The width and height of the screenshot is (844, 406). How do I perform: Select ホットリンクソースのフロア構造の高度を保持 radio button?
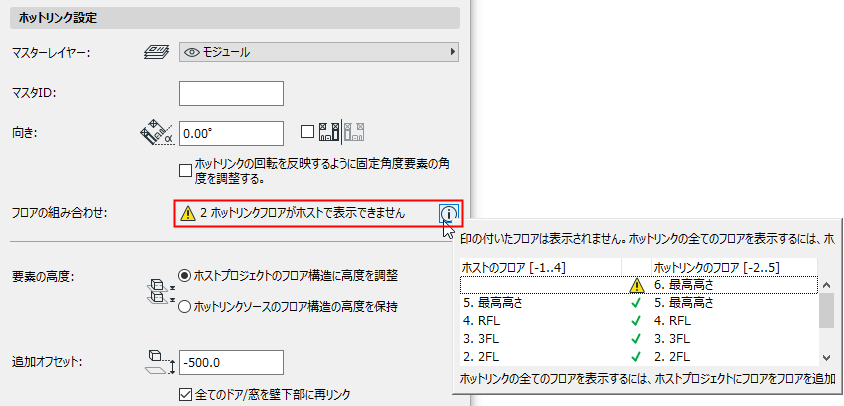pos(185,307)
